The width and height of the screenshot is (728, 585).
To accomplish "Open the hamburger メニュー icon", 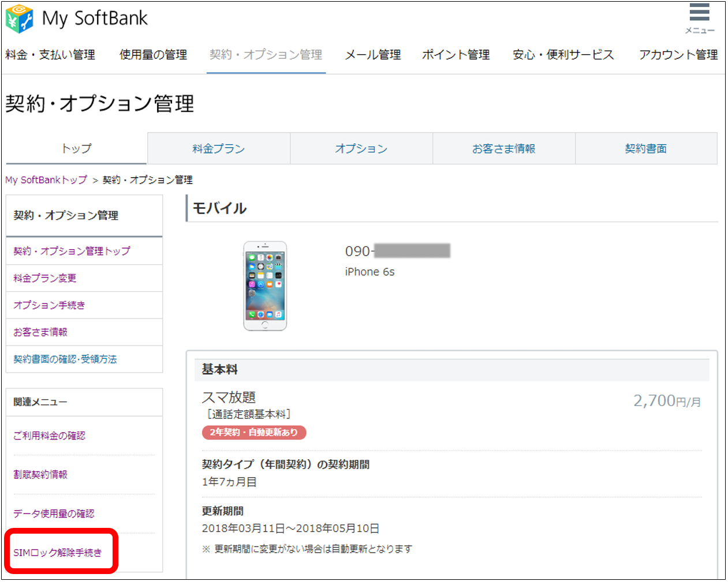I will pyautogui.click(x=699, y=18).
